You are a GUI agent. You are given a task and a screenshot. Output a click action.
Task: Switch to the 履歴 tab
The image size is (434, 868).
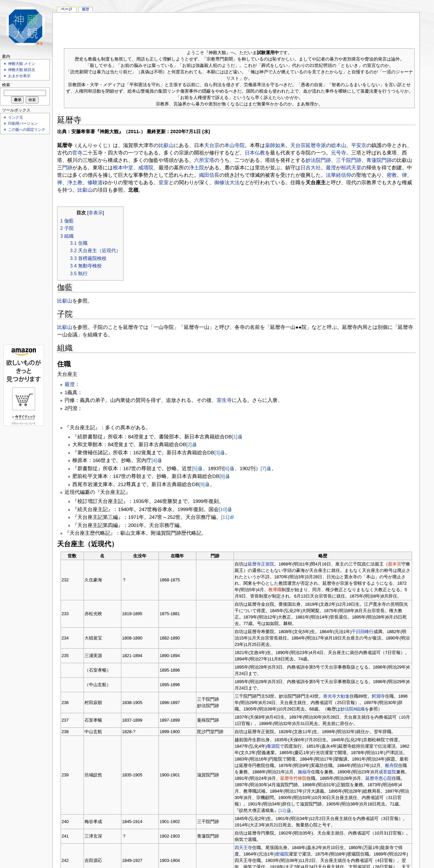[86, 9]
